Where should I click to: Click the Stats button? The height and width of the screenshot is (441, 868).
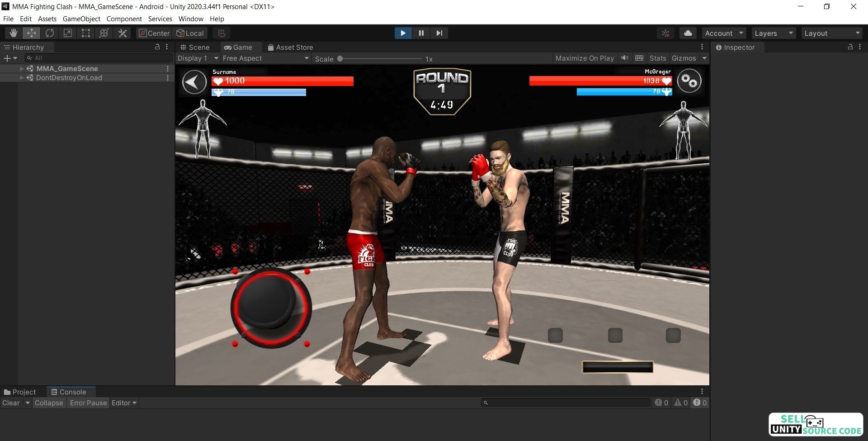point(657,58)
